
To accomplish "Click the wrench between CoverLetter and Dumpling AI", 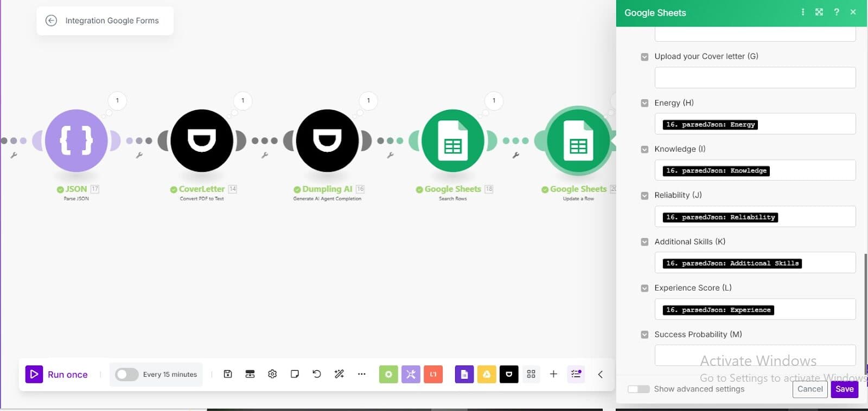I will (x=265, y=156).
